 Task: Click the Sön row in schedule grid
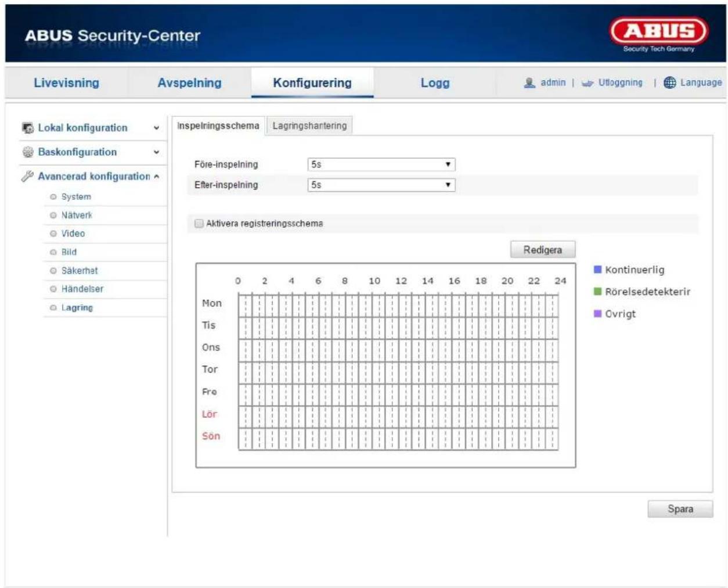398,439
